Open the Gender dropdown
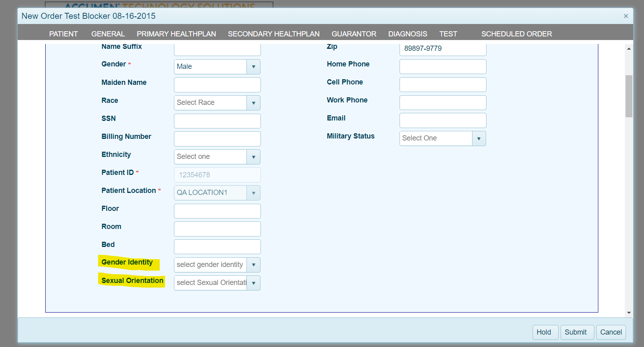 pyautogui.click(x=253, y=67)
